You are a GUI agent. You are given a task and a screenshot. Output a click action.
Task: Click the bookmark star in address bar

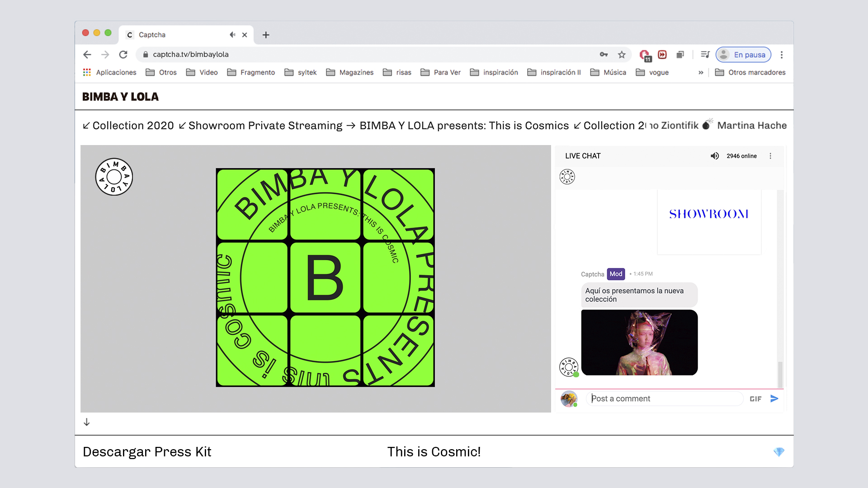622,55
